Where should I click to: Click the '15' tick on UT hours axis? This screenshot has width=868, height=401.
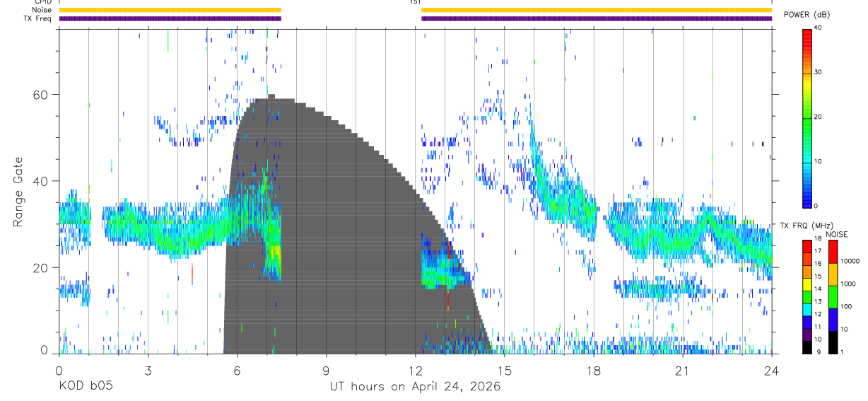point(504,371)
